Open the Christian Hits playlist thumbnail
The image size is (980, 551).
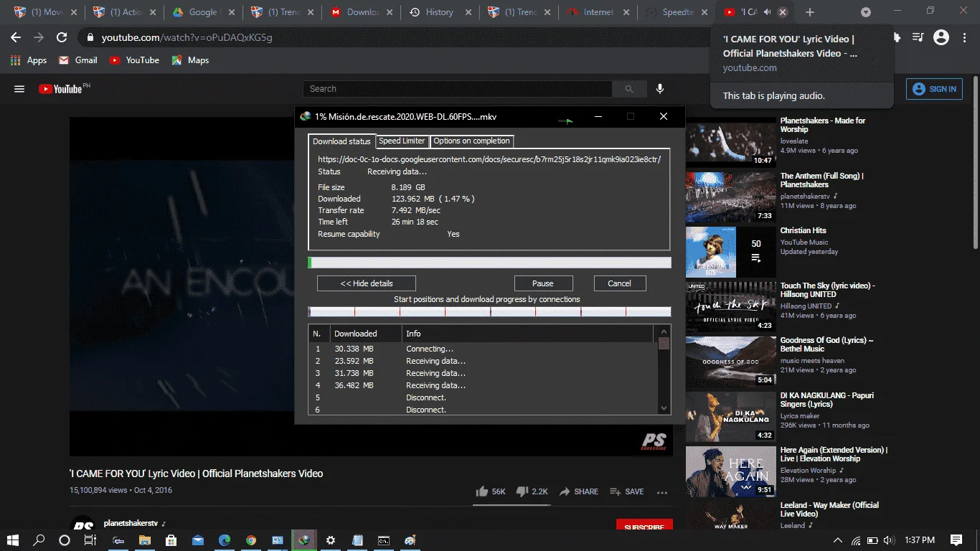(731, 253)
